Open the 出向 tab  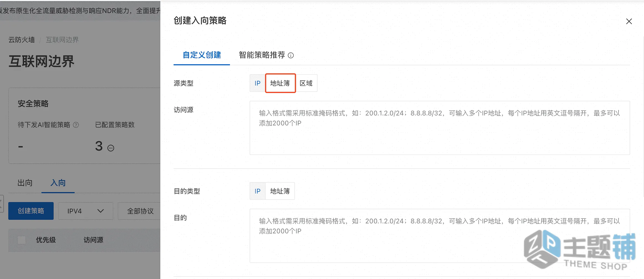tap(25, 183)
